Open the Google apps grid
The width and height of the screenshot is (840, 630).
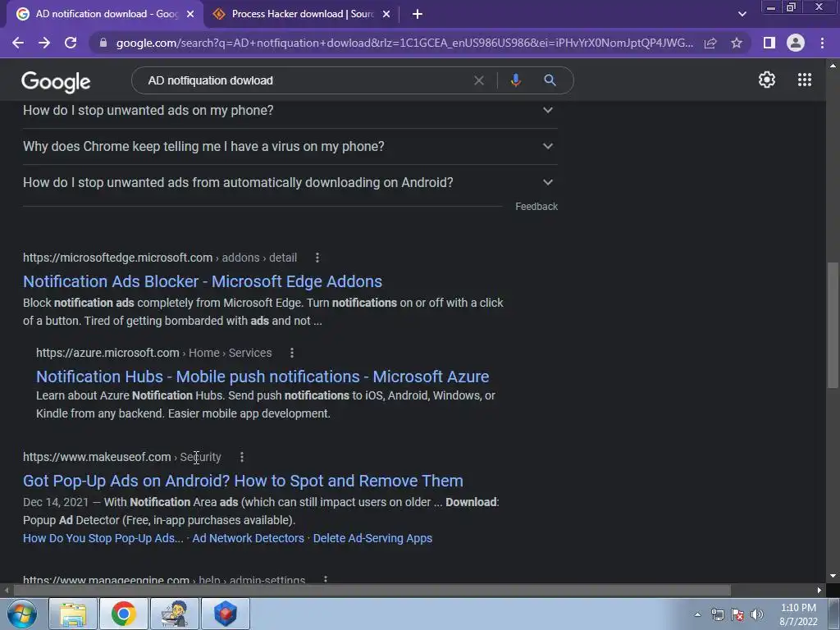[805, 80]
